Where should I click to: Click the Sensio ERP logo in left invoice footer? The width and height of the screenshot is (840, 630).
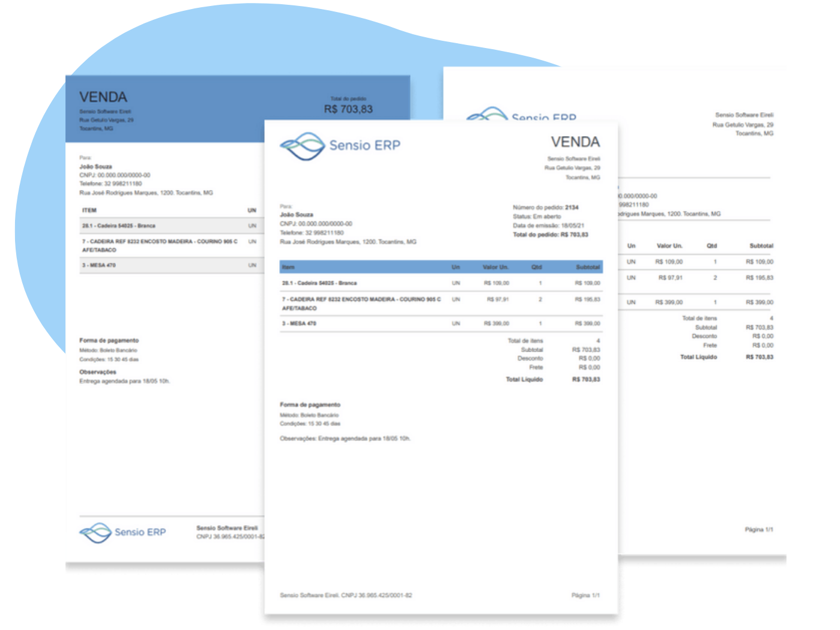(x=122, y=532)
